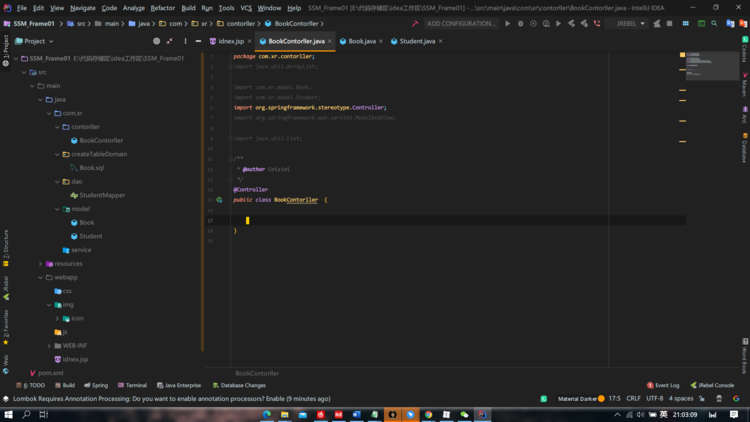Toggle read-only lock icon in status bar
The image size is (750, 422).
[702, 399]
